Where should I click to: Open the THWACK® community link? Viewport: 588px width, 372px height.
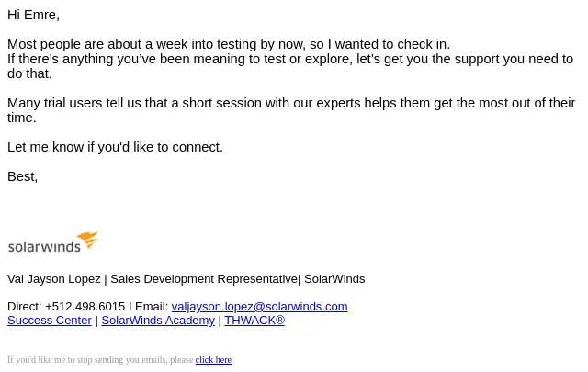(254, 321)
